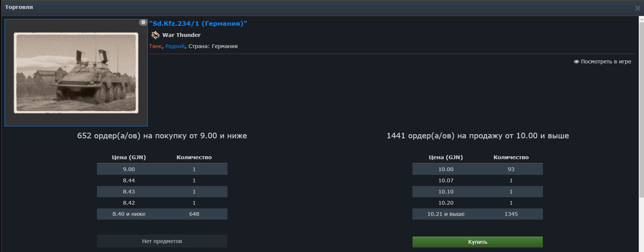Select the 8.40 и ниже row
644x252 pixels.
tap(162, 214)
